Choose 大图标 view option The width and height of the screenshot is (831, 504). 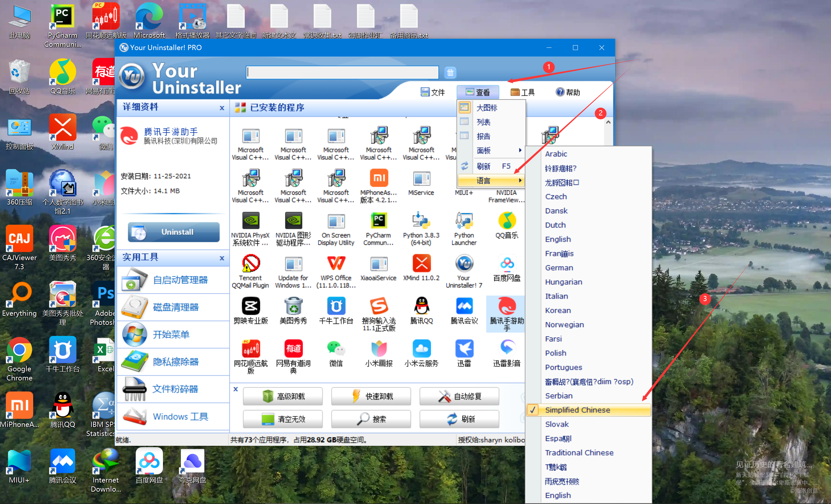pyautogui.click(x=486, y=108)
